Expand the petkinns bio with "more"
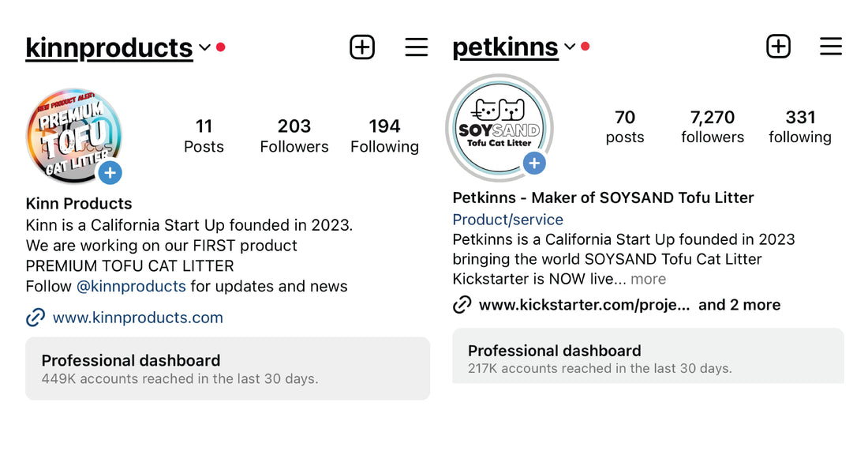The image size is (868, 455). pos(648,279)
